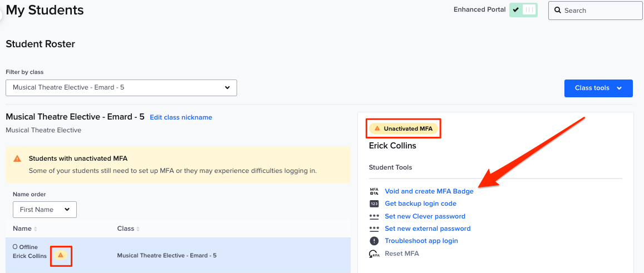Click the 123 backup login code icon
This screenshot has height=273, width=644.
374,204
